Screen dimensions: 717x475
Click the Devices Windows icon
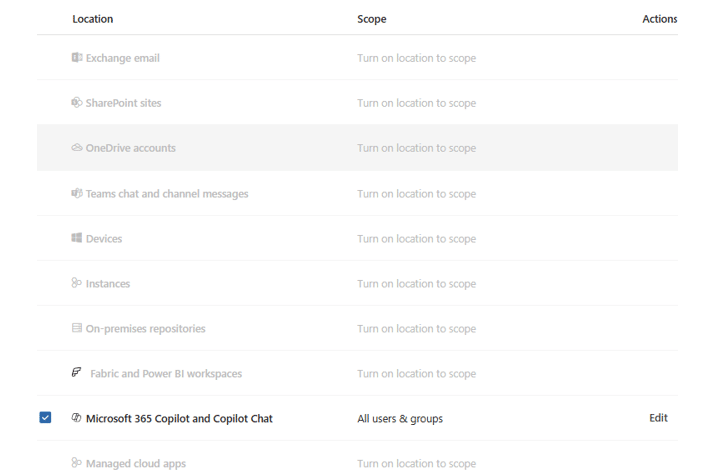77,238
